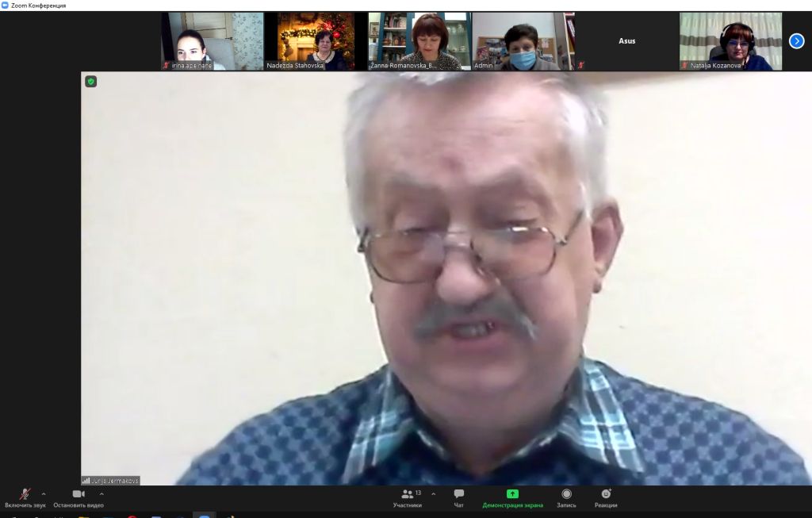Click the Jurijs Jermakovs name label
Image resolution: width=812 pixels, height=518 pixels.
[x=110, y=481]
